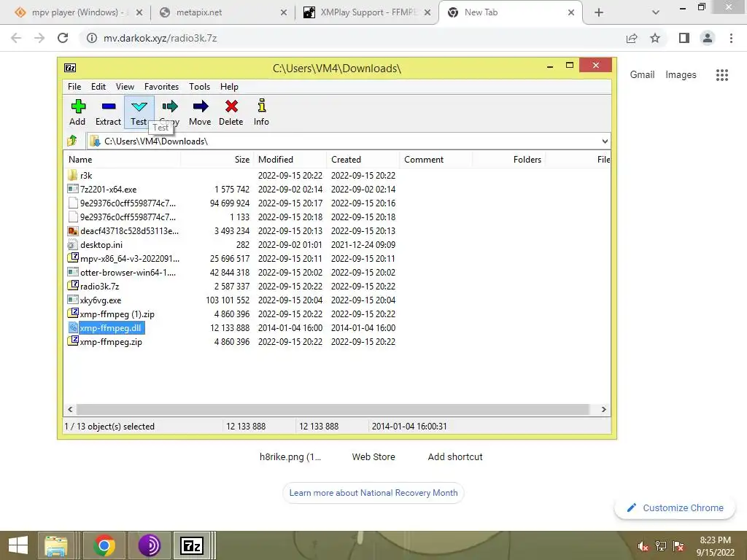Select the xmp-ffmpeg.dll file icon
Screen dimensions: 747x560
coord(72,327)
